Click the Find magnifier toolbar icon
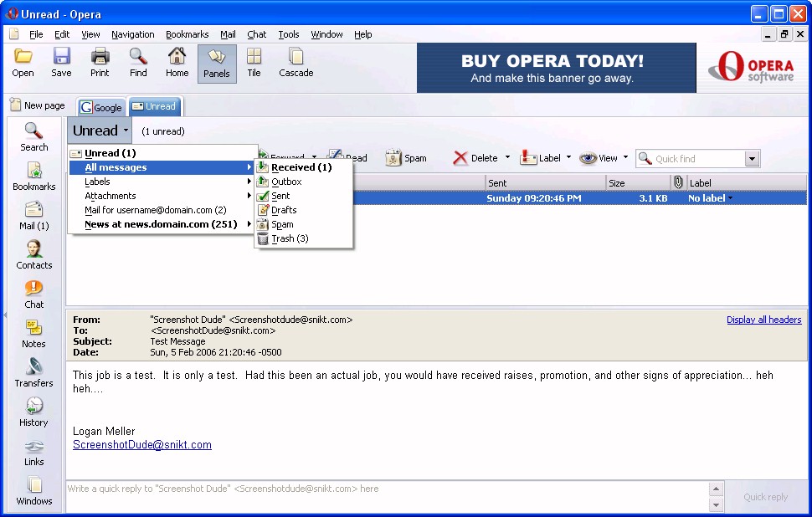Image resolution: width=812 pixels, height=517 pixels. [138, 57]
